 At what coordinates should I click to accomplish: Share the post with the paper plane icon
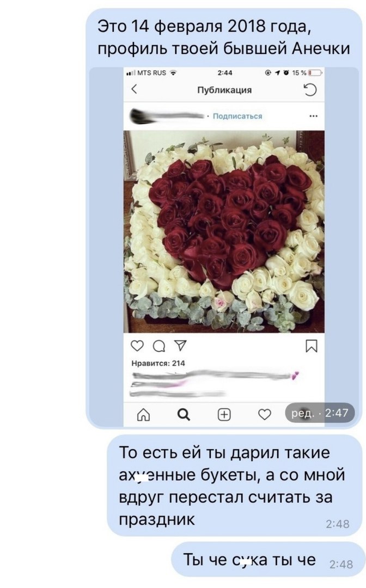[x=180, y=345]
